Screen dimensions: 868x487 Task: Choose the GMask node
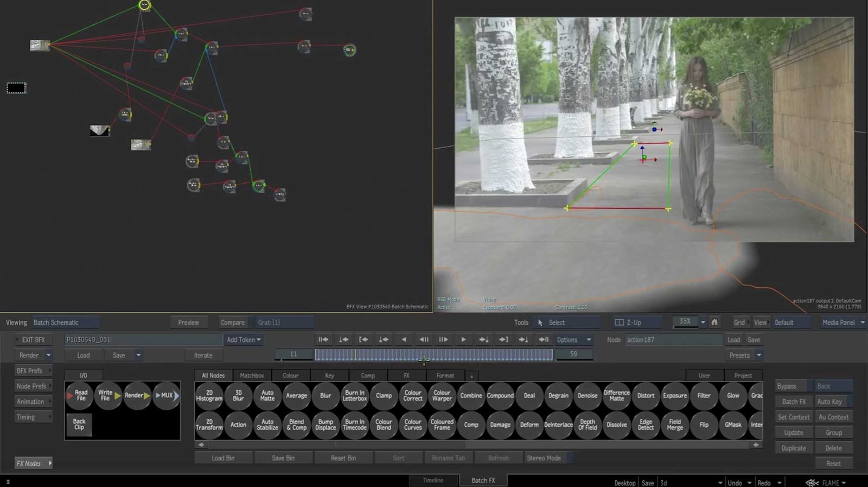[x=733, y=425]
